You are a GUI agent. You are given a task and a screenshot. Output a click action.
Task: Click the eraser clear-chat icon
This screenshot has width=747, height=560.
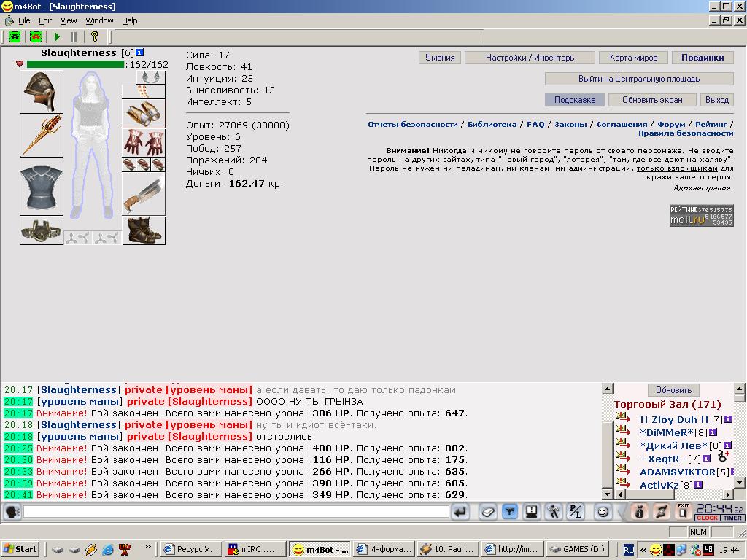pos(488,512)
